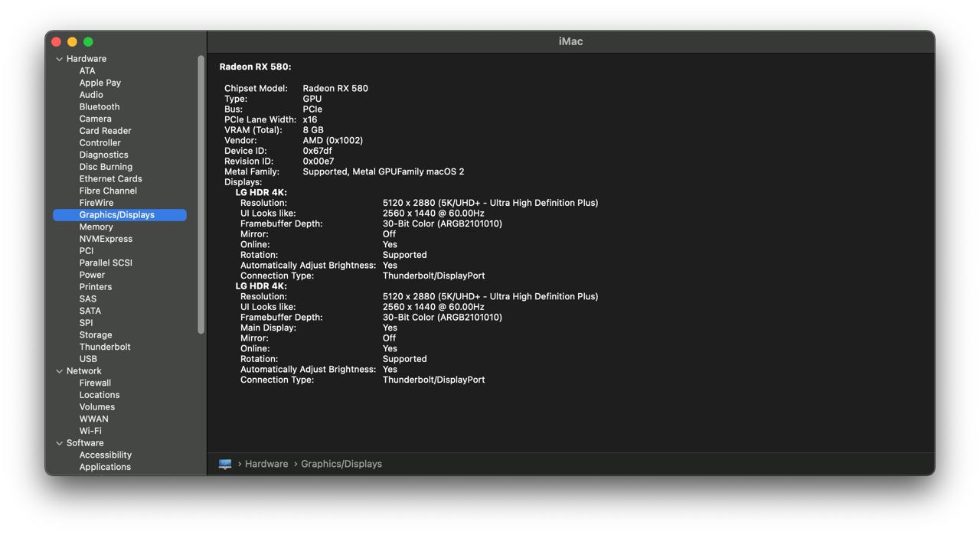Select Accessibility under Software

point(106,455)
